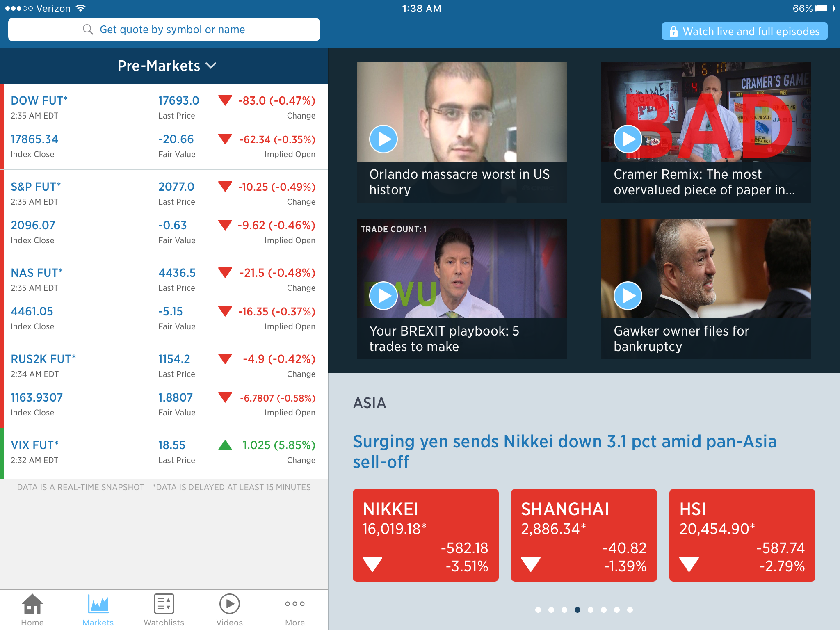
Task: Tap S&P last price 2077.0
Action: [x=176, y=187]
